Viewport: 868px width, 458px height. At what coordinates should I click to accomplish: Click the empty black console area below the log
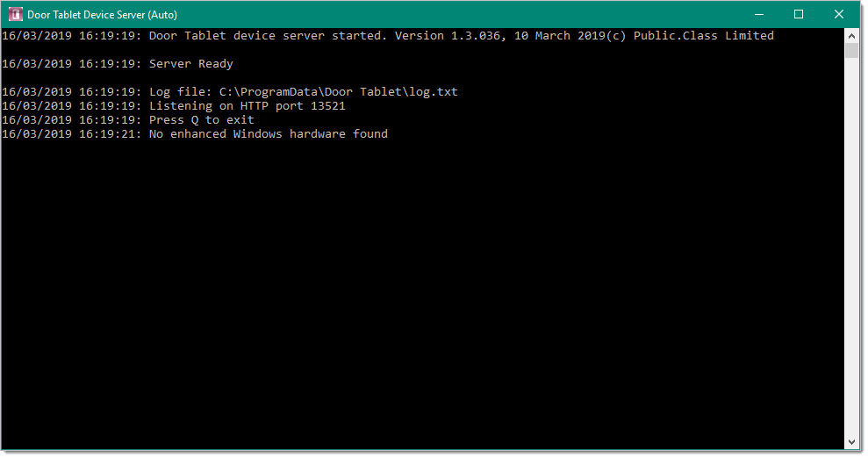(423, 293)
